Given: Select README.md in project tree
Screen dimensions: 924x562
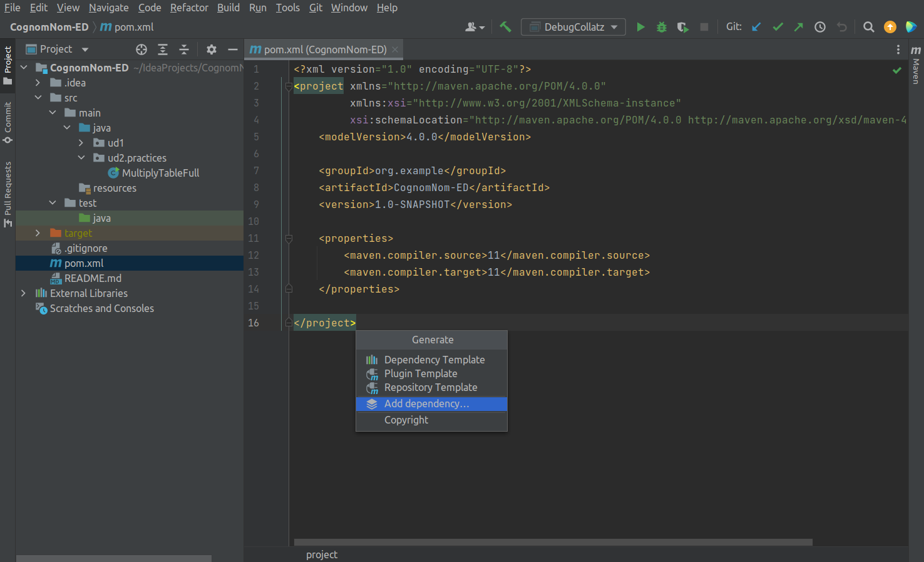Looking at the screenshot, I should pos(93,278).
